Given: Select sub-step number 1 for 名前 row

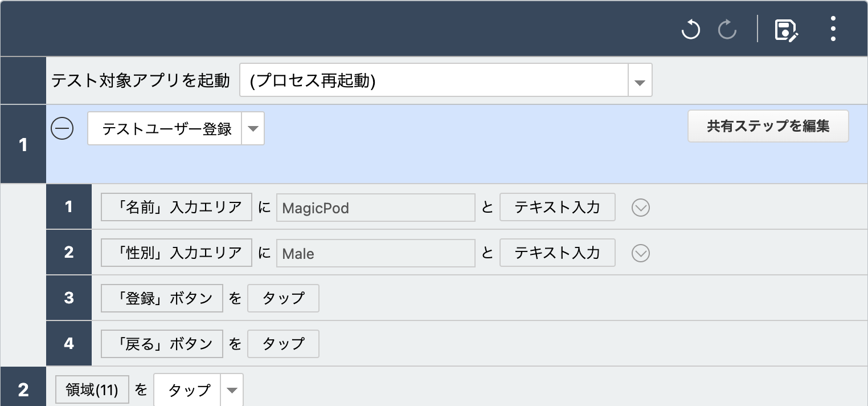Looking at the screenshot, I should click(69, 207).
